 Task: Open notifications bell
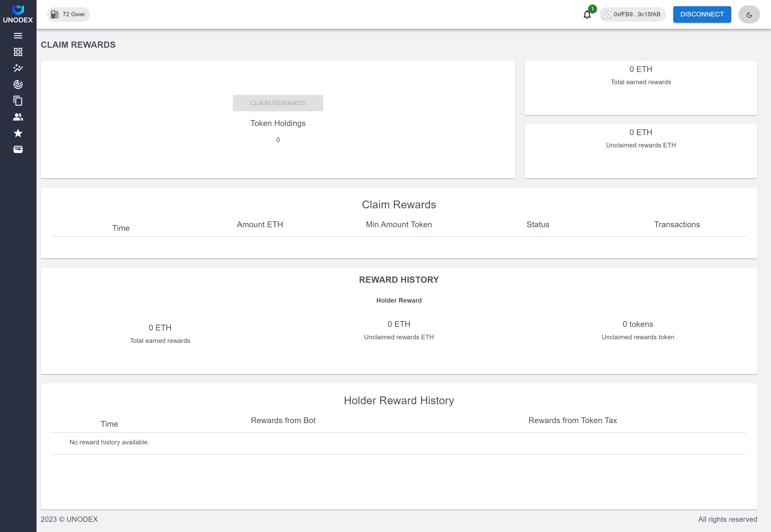tap(587, 15)
